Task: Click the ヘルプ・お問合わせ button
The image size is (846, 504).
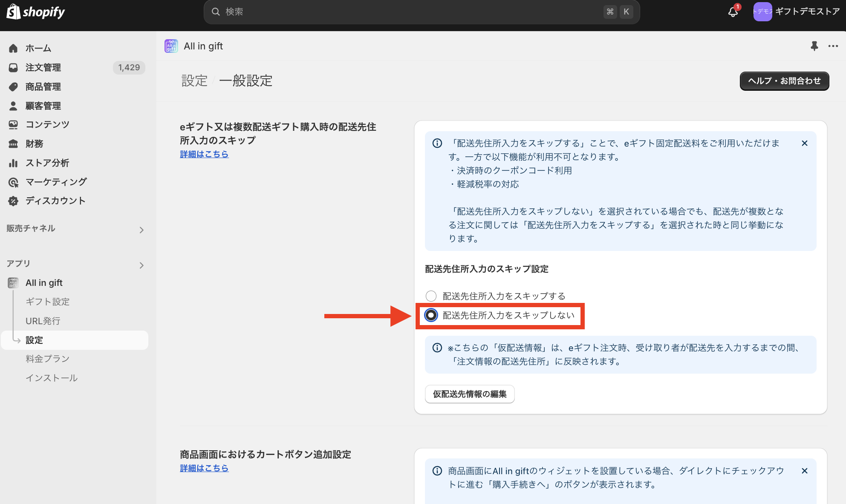Action: coord(784,81)
